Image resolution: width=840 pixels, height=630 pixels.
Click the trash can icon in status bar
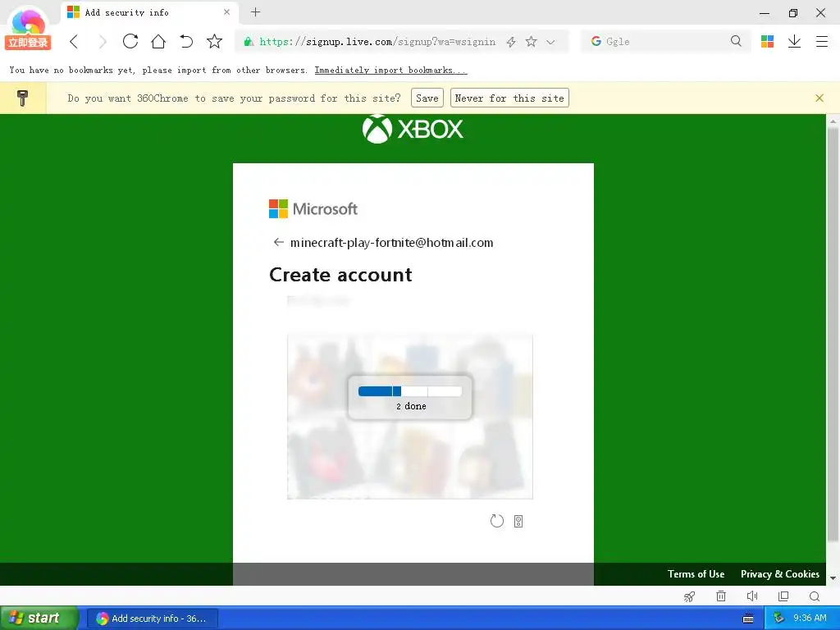pyautogui.click(x=721, y=596)
